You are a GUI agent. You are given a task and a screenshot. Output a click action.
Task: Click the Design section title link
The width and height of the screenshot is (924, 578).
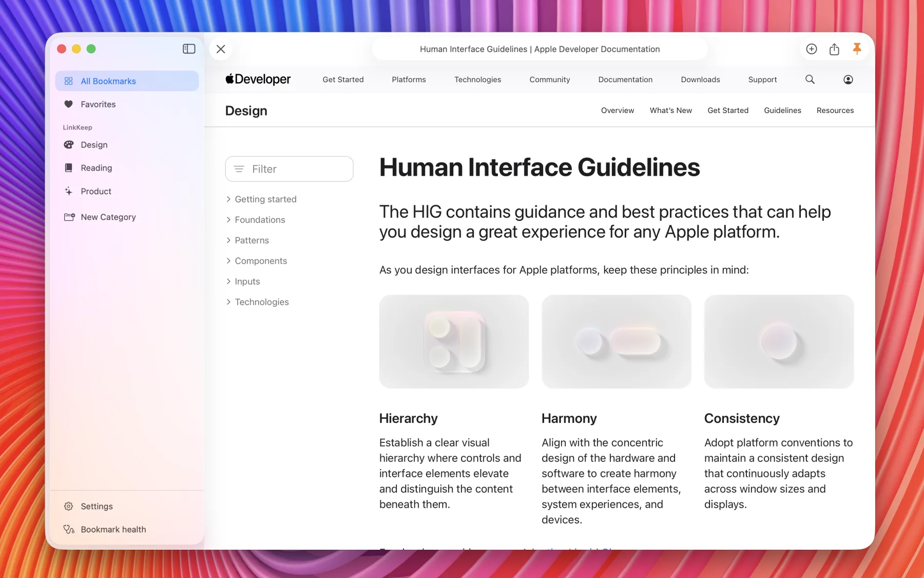(246, 111)
